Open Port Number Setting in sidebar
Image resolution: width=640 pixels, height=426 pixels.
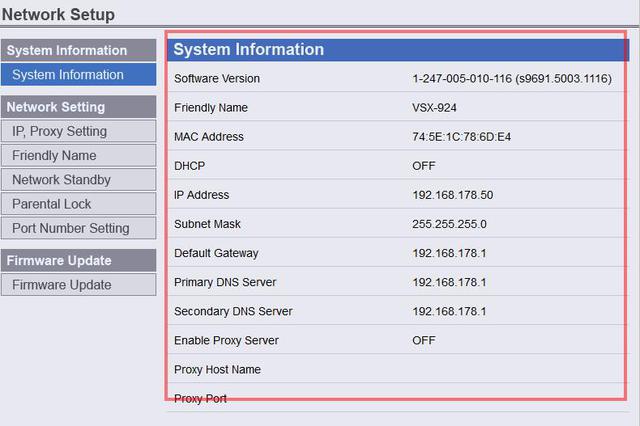79,228
